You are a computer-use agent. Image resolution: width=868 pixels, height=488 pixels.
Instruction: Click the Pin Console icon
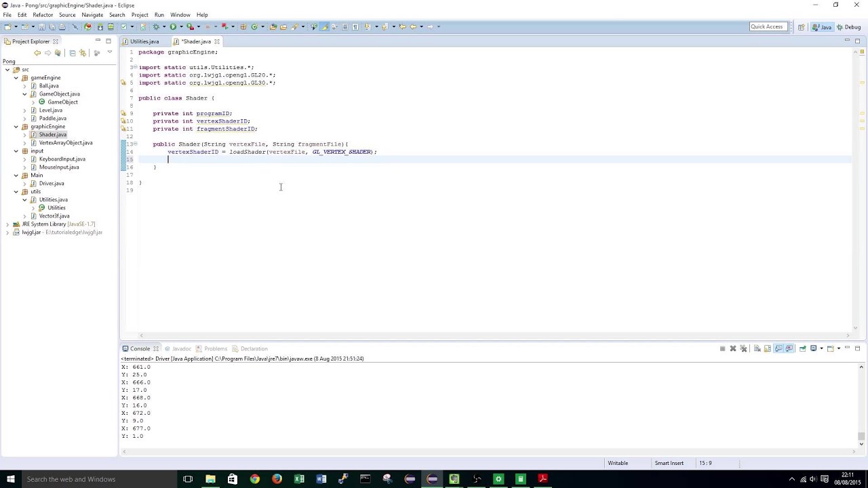tap(803, 348)
